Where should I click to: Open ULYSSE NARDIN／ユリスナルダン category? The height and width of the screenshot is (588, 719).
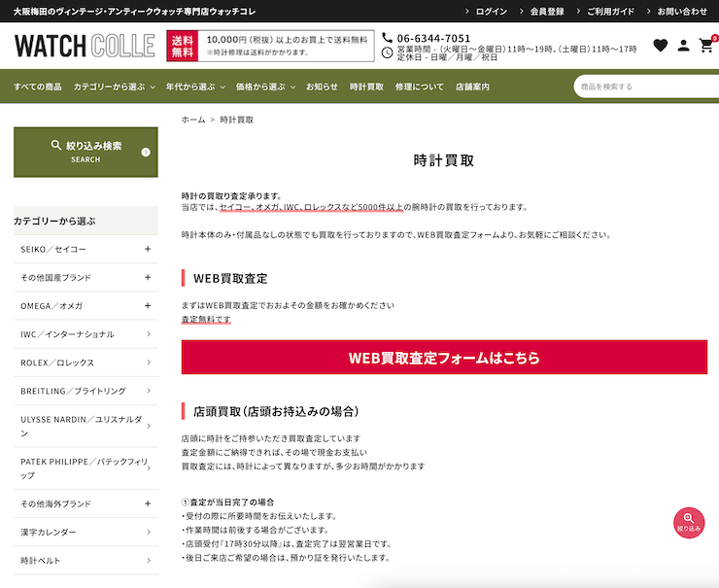(86, 426)
